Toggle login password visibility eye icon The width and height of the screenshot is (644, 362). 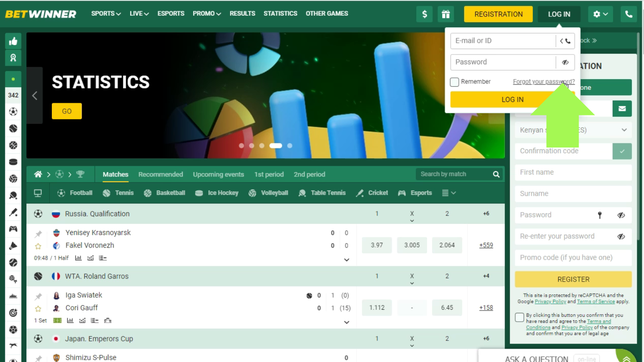coord(565,62)
